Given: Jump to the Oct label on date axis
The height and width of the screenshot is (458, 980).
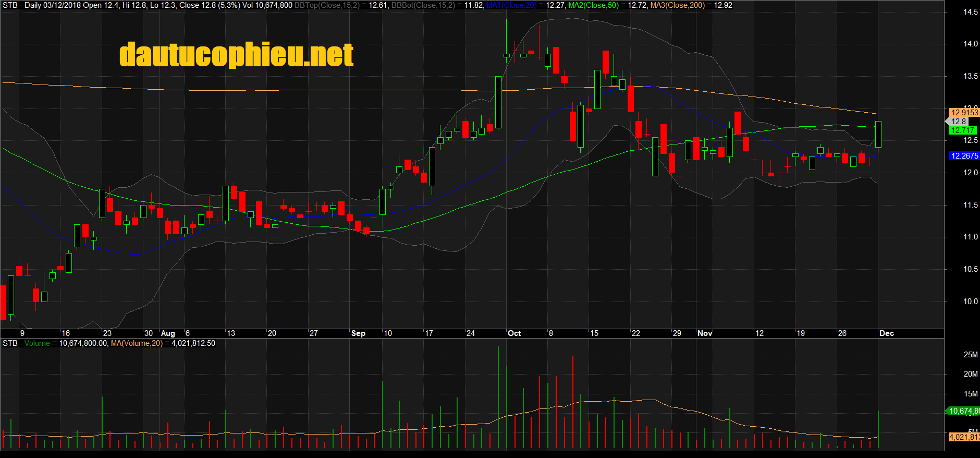Looking at the screenshot, I should point(514,333).
